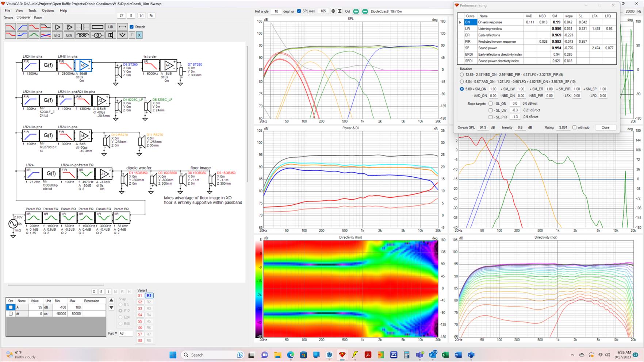Add an operational amplifier block
Image resolution: width=644 pixels, height=362 pixels.
coord(69,27)
